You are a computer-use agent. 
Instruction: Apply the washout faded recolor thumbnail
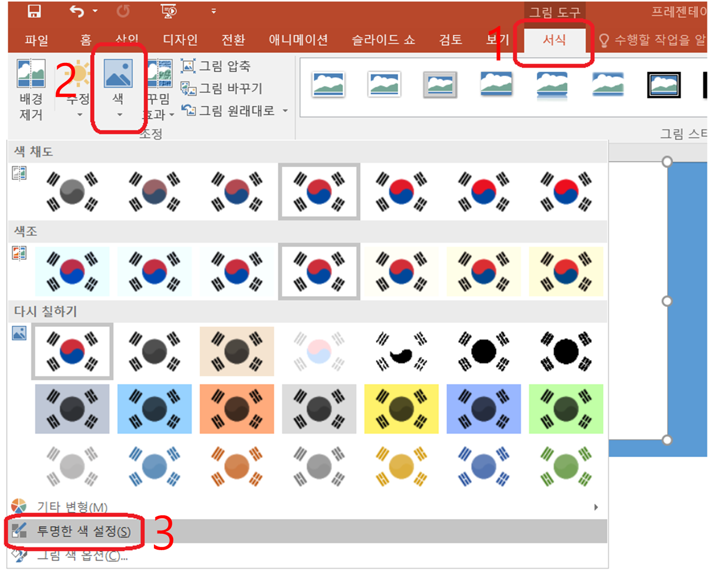(319, 351)
